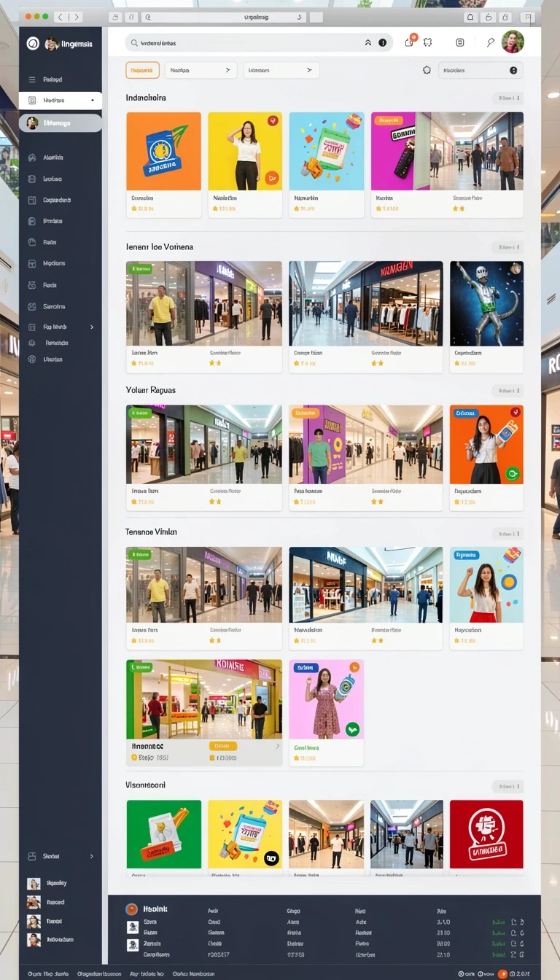Screen dimensions: 560x980
Task: Open the green card in the bottom row
Action: point(164,837)
